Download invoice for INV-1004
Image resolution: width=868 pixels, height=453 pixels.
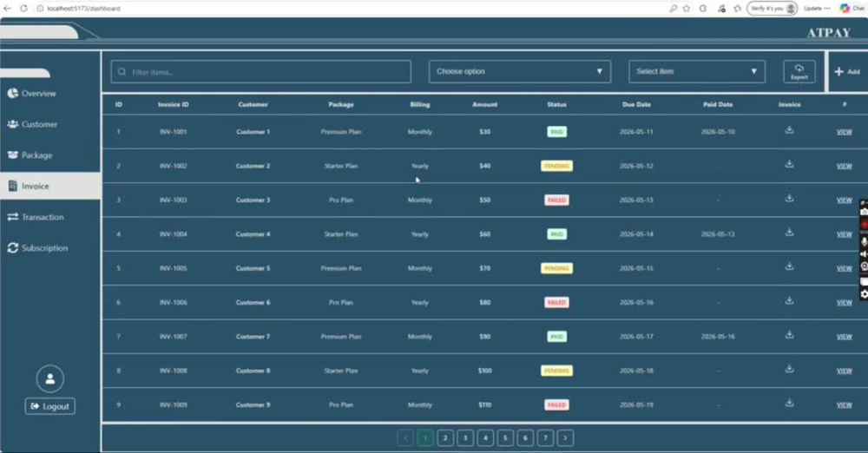tap(789, 233)
